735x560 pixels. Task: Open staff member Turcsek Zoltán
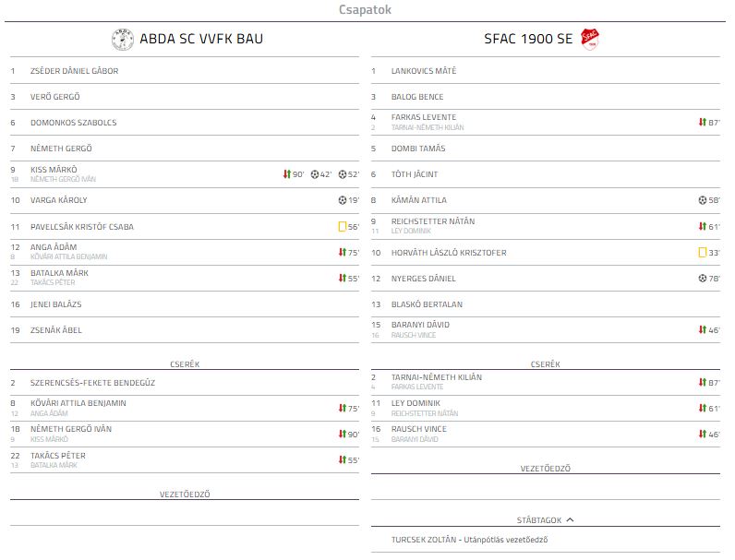(x=424, y=540)
